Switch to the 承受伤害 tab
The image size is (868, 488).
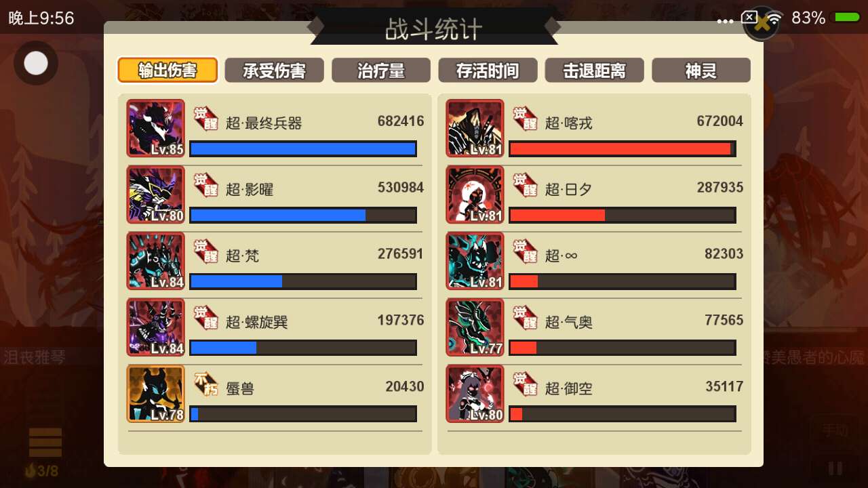click(x=274, y=70)
